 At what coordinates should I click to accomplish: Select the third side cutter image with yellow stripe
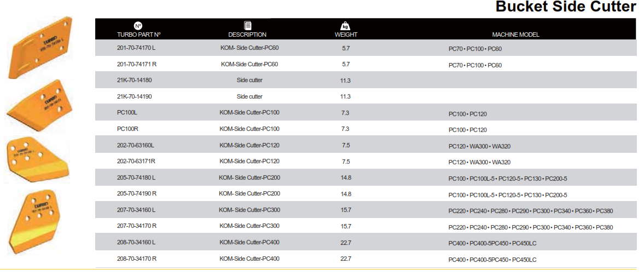coord(38,159)
